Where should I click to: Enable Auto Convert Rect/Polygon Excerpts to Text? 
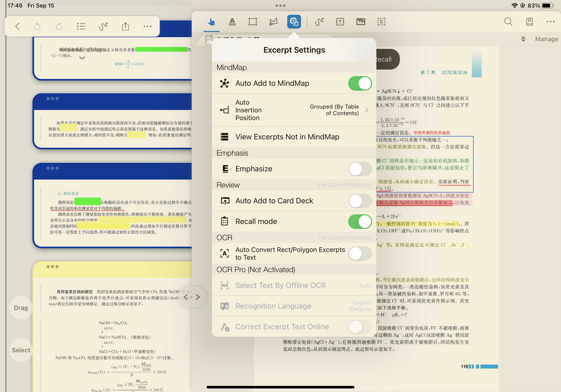point(360,253)
